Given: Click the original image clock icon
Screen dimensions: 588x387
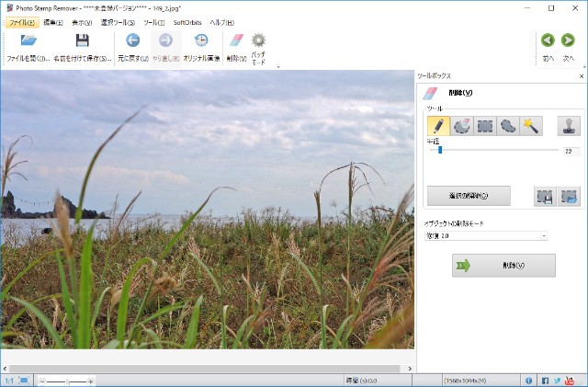Looking at the screenshot, I should tap(201, 40).
